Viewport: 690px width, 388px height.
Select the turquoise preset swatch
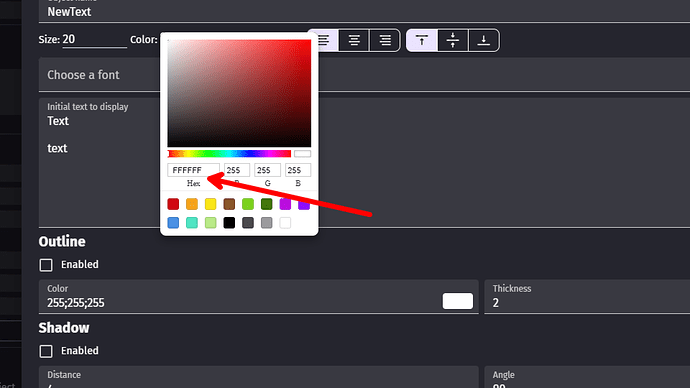[x=192, y=223]
